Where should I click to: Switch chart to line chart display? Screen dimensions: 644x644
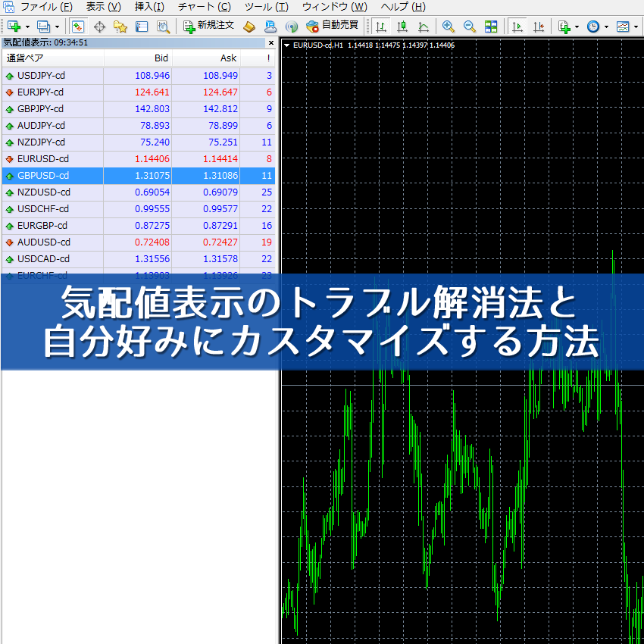point(424,26)
